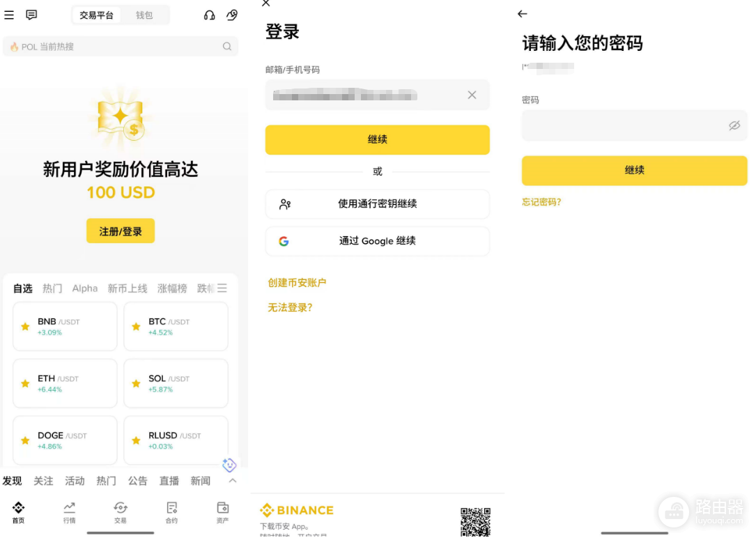Screen dimensions: 756x540
Task: Open the RLUSD/USDT card
Action: 176,440
